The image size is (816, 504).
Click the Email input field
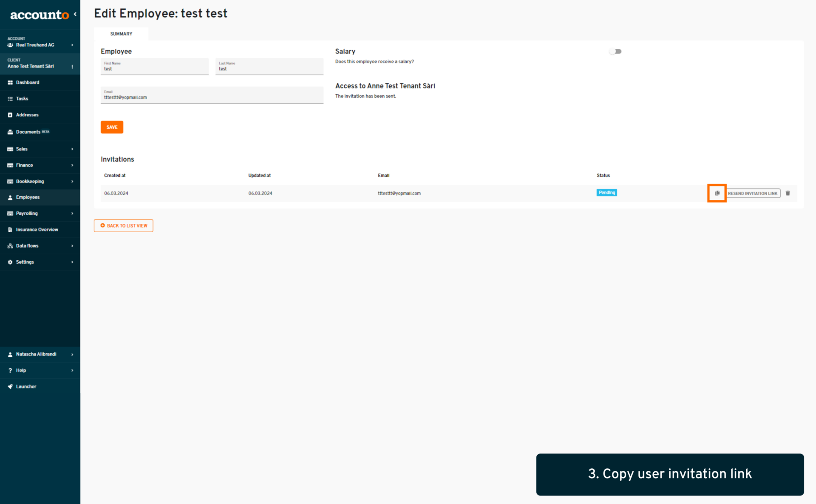212,95
